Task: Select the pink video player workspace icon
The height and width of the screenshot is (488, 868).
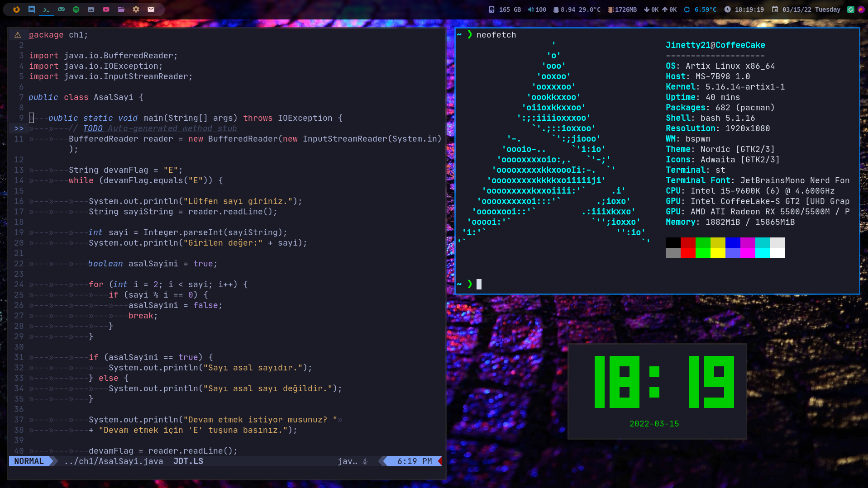Action: point(106,9)
